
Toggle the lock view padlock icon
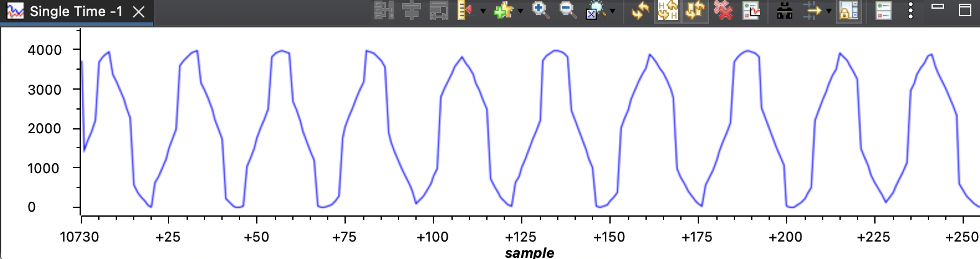coord(848,11)
